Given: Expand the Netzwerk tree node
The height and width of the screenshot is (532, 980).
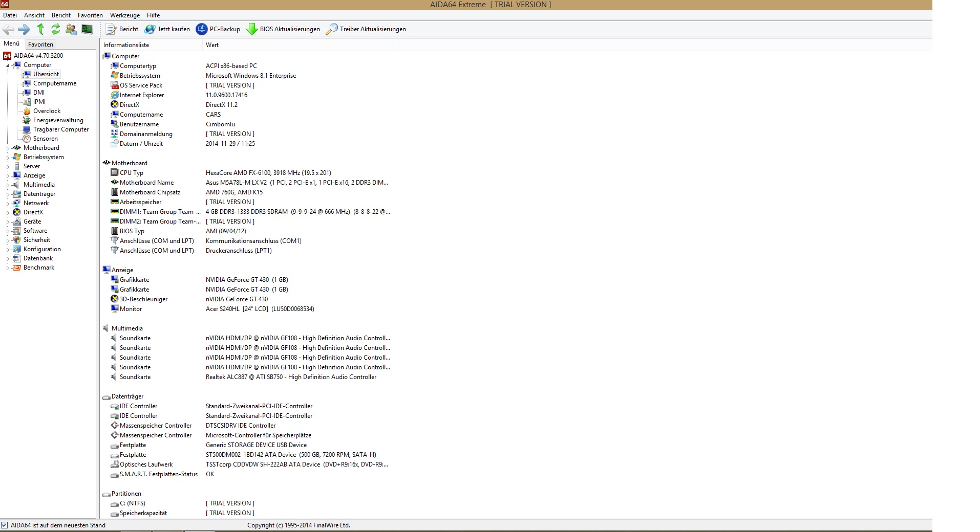Looking at the screenshot, I should pyautogui.click(x=8, y=204).
